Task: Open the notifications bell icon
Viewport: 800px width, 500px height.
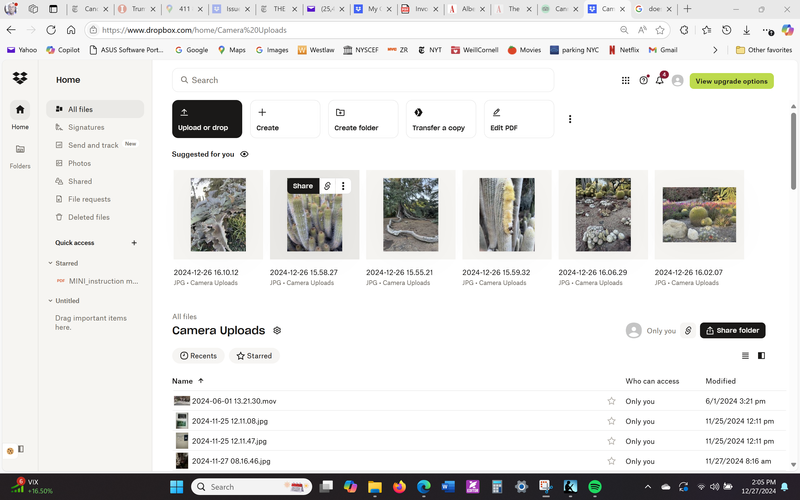Action: [x=660, y=81]
